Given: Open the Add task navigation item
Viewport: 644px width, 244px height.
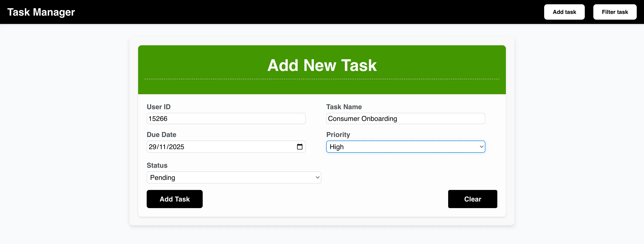Looking at the screenshot, I should click(564, 12).
